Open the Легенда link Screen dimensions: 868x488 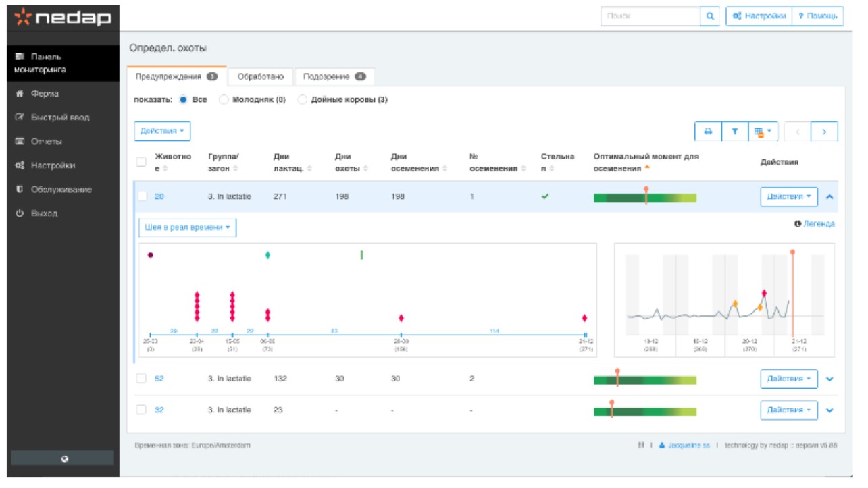tap(819, 224)
